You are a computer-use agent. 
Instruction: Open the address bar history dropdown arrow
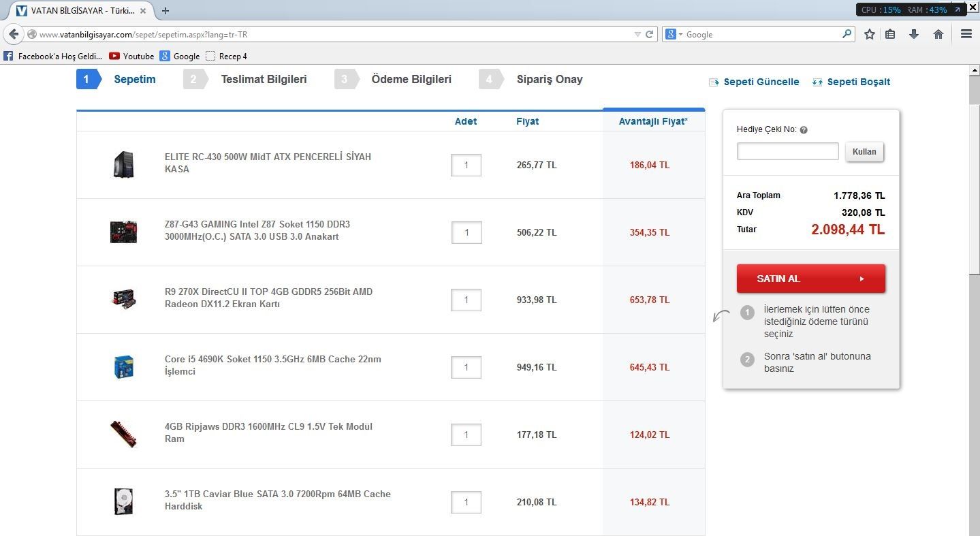(x=637, y=34)
